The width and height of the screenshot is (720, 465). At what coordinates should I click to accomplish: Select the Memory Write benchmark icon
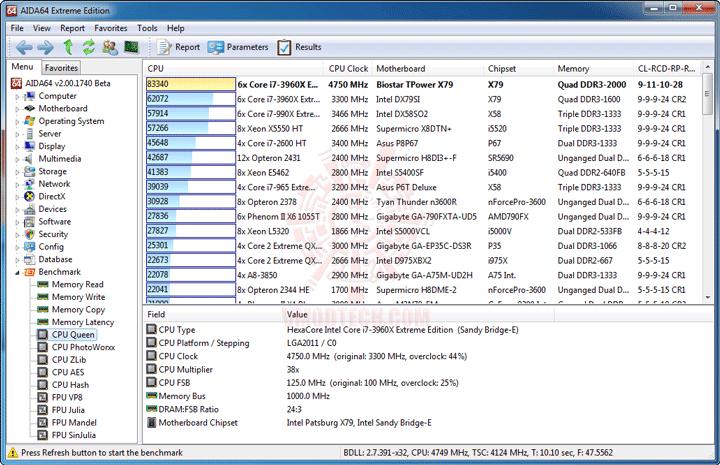43,297
